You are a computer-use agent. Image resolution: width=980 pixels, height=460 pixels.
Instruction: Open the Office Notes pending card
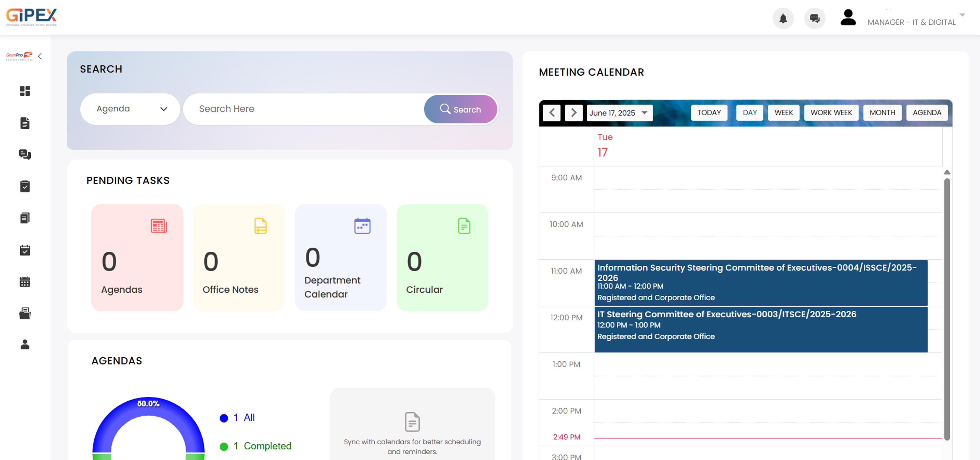click(x=239, y=257)
